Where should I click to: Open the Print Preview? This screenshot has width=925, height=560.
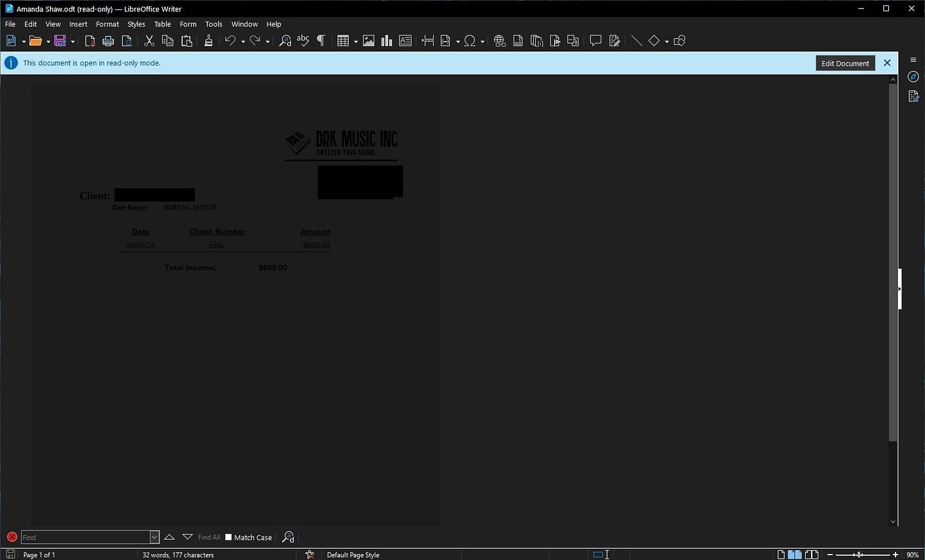tap(127, 40)
